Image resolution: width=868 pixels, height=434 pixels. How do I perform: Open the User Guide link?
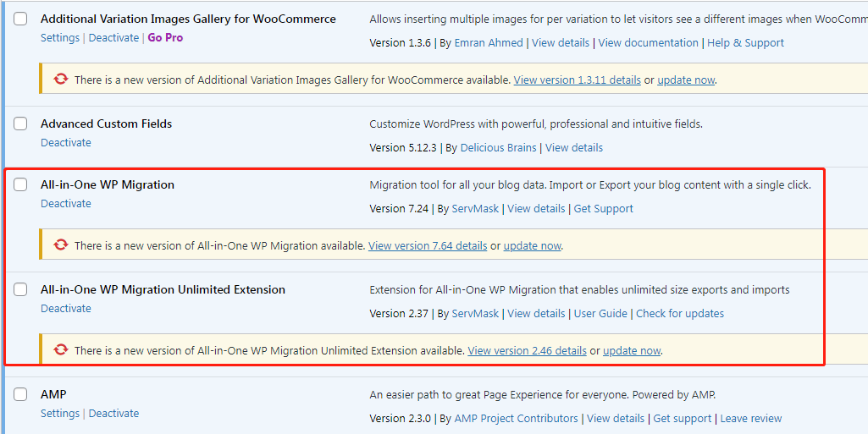click(600, 313)
